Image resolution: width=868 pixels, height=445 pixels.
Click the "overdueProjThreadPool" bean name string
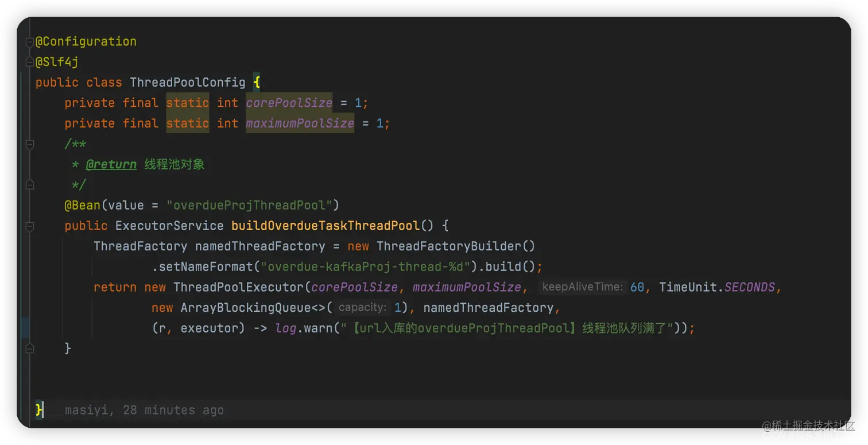tap(250, 206)
